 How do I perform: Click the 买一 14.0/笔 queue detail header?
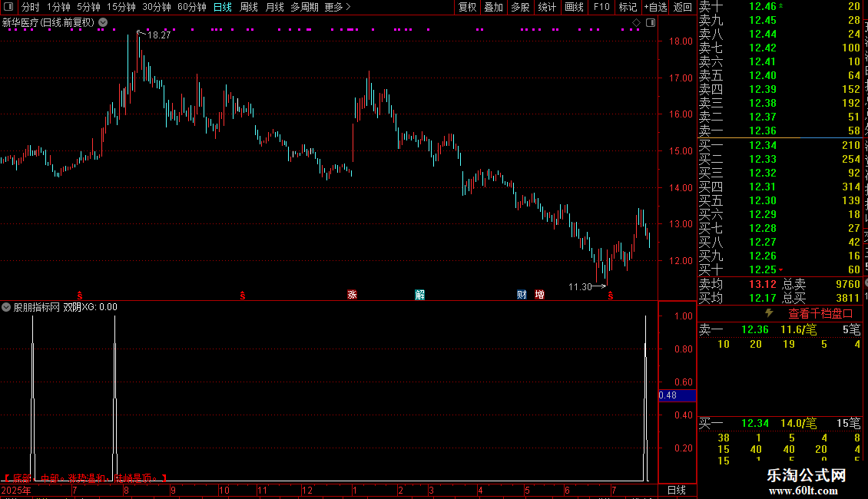coord(780,423)
